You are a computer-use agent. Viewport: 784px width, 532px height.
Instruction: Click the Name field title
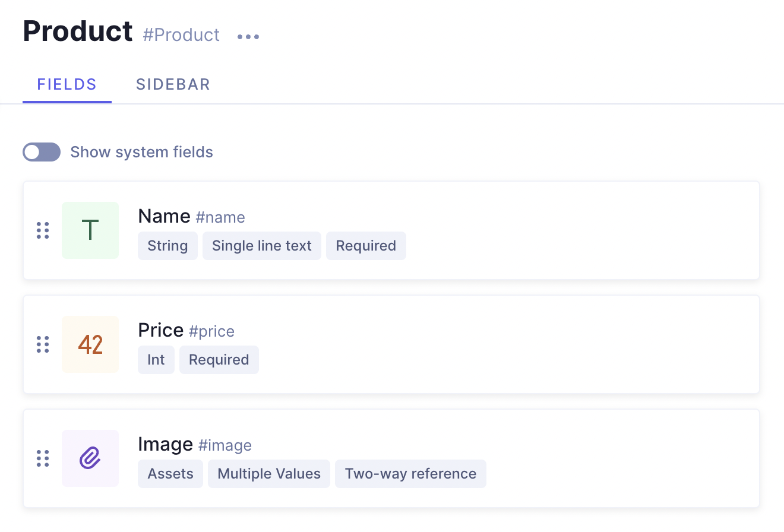click(164, 216)
